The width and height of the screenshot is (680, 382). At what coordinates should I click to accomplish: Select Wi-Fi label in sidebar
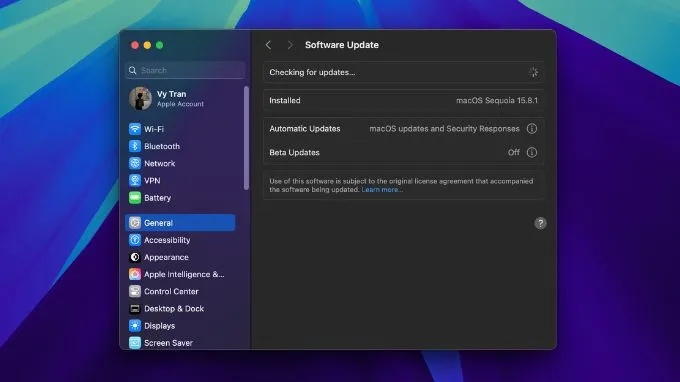pyautogui.click(x=154, y=129)
